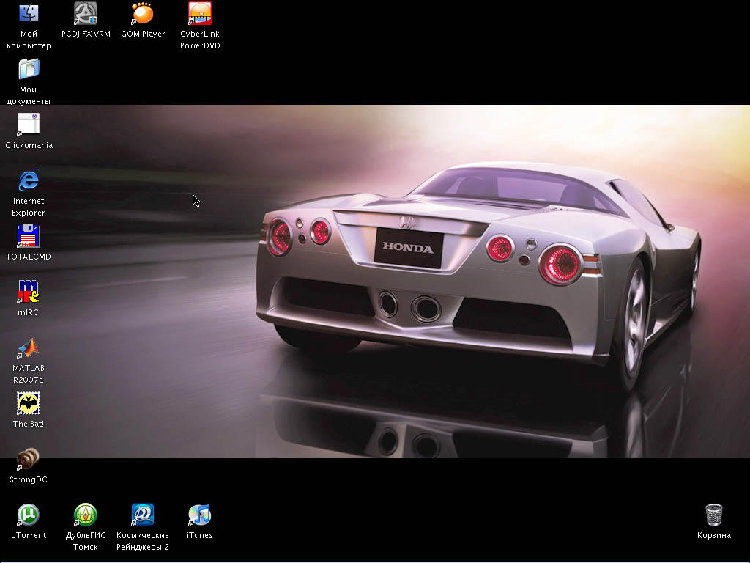Open the Мой компьютер desktop icon
This screenshot has height=563, width=750.
coord(29,13)
